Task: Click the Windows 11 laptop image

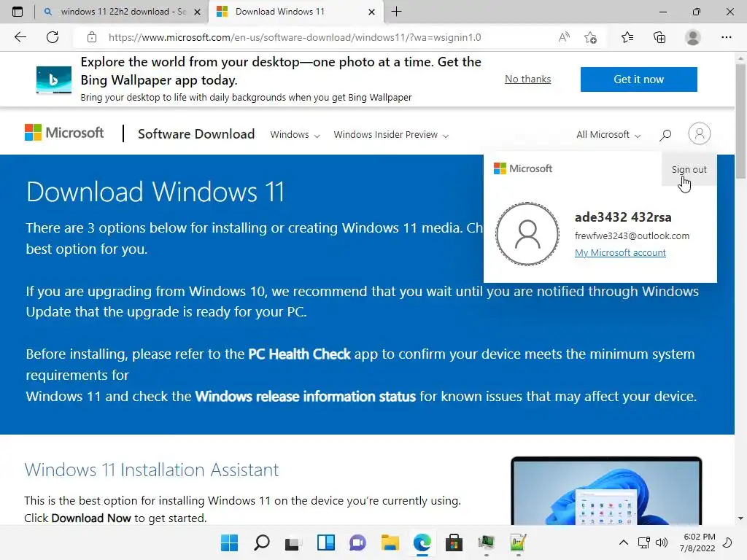Action: click(606, 491)
